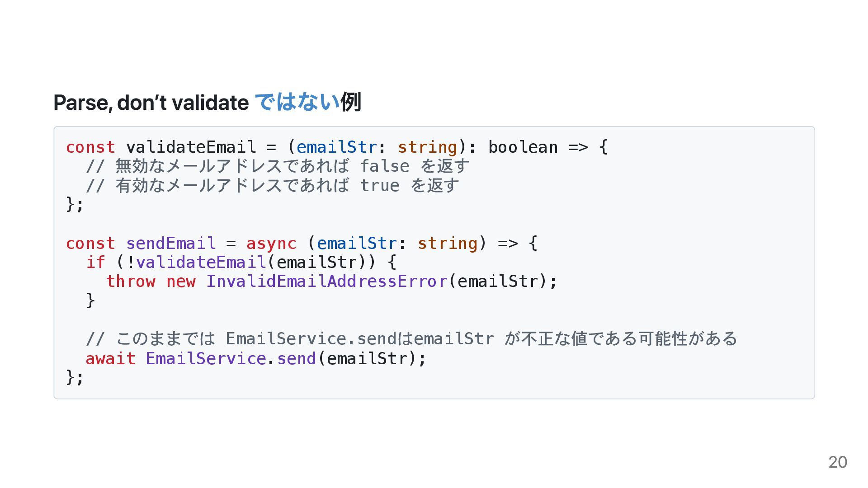Click the purple sendEmail function name
Screen dimensions: 868x488
click(x=171, y=243)
